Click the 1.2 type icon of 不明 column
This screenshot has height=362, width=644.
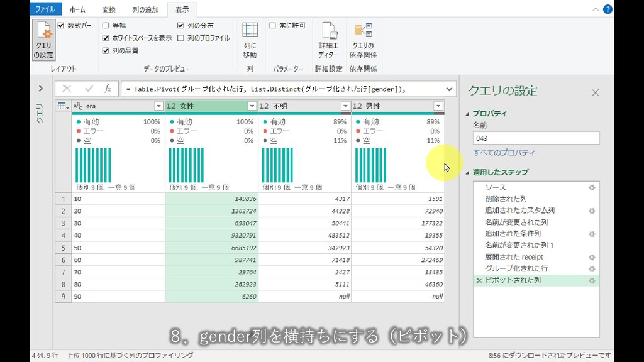pyautogui.click(x=264, y=106)
